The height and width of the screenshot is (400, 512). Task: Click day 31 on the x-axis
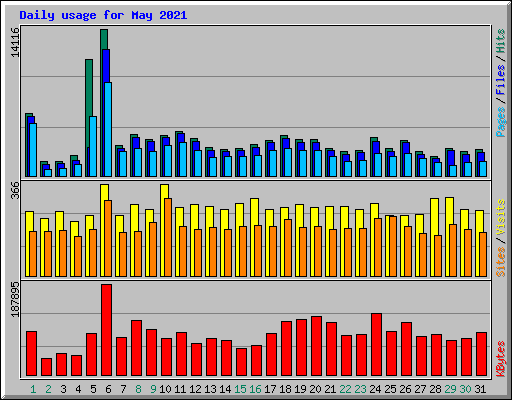coord(480,389)
